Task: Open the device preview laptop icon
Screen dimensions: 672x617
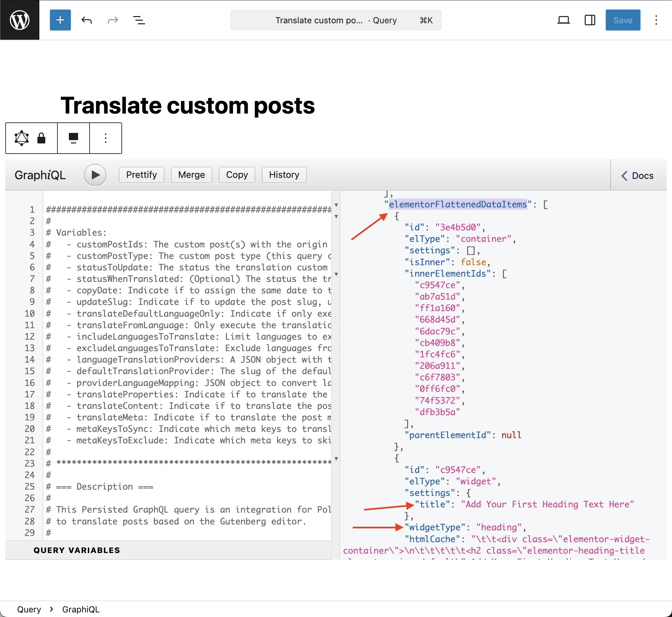Action: point(564,20)
